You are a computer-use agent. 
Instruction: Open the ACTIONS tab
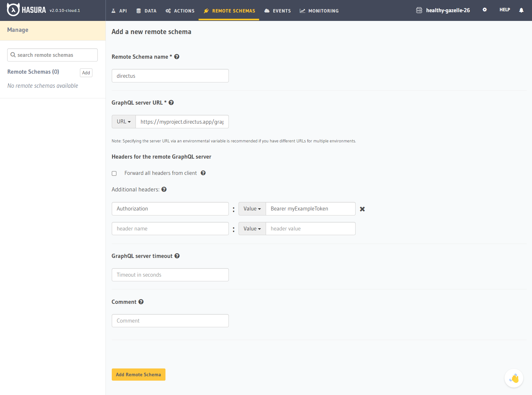click(x=180, y=11)
